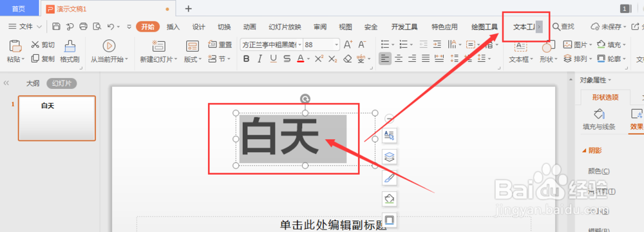Click the Print icon in quick access toolbar
The height and width of the screenshot is (232, 644).
point(83,26)
